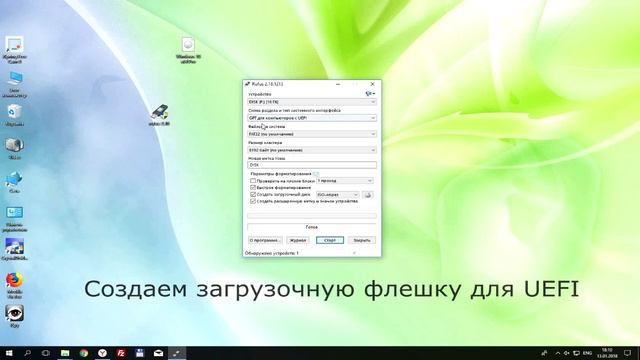Click the new volume label text field

point(312,165)
